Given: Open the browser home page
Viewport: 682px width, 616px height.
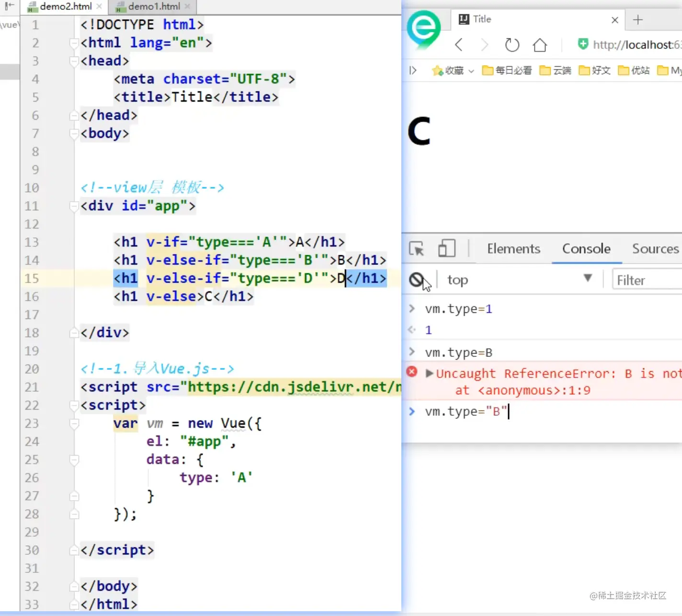Looking at the screenshot, I should point(540,45).
